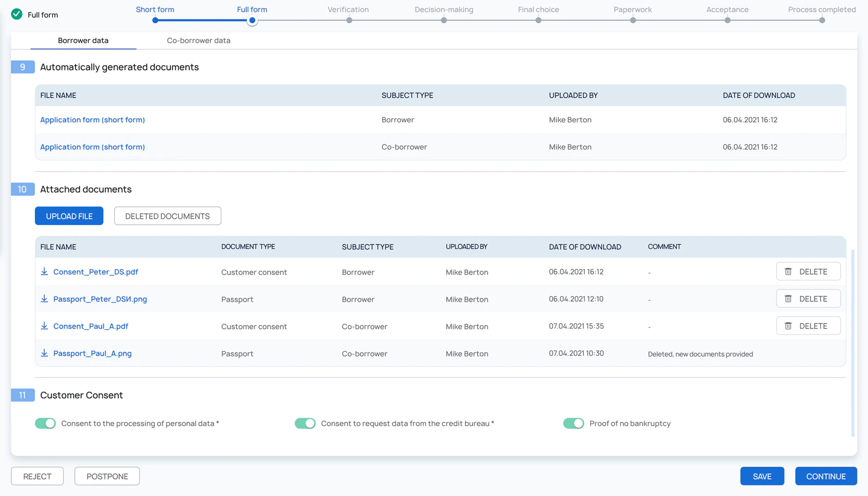Image resolution: width=868 pixels, height=496 pixels.
Task: Click trash icon in Passport_Peter row
Action: [788, 299]
